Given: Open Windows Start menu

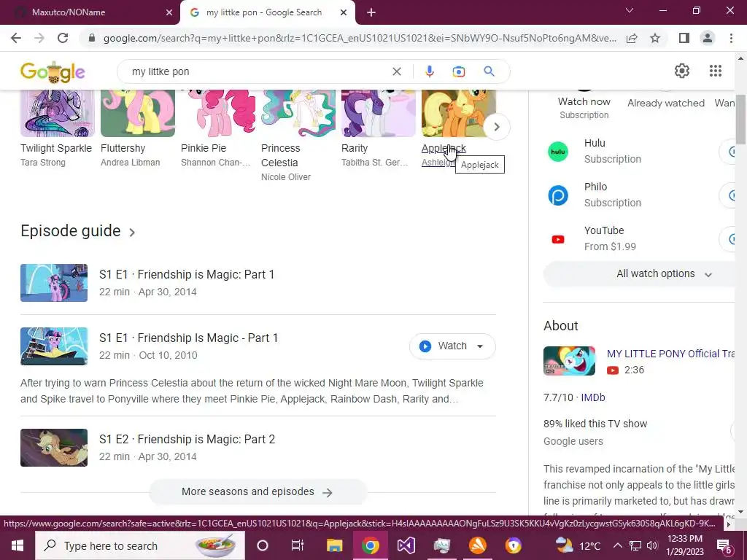Looking at the screenshot, I should (x=18, y=545).
